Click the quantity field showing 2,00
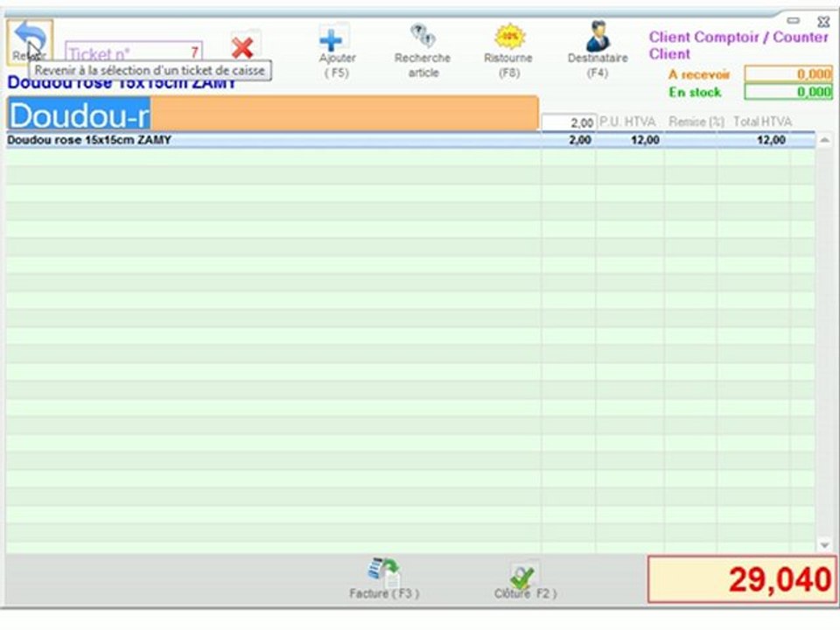The width and height of the screenshot is (840, 630). point(569,122)
